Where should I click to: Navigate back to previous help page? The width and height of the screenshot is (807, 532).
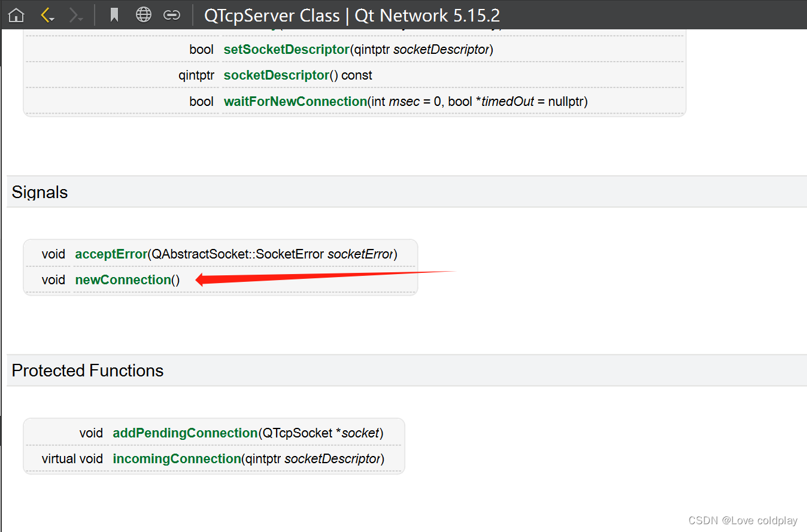tap(45, 15)
